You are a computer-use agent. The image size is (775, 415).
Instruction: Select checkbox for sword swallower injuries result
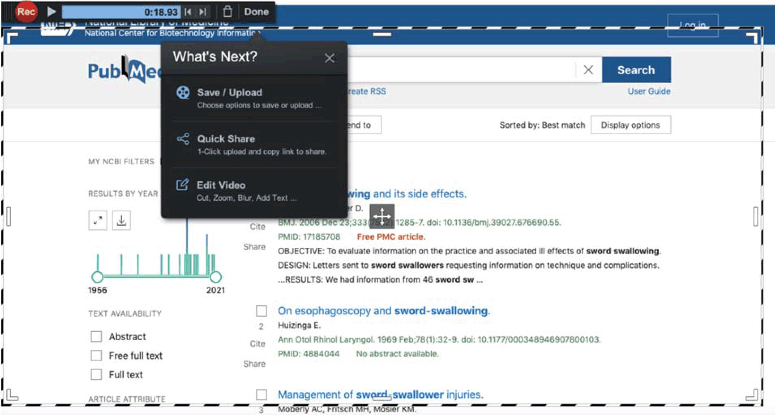coord(261,395)
